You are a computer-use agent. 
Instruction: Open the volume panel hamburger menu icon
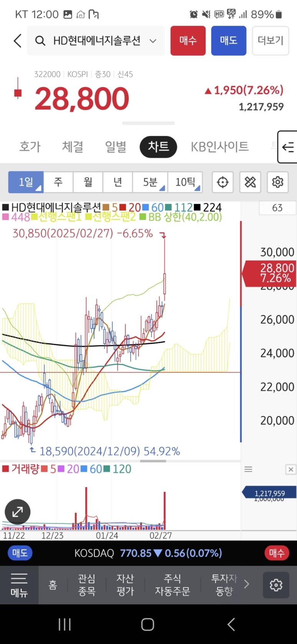pyautogui.click(x=249, y=469)
